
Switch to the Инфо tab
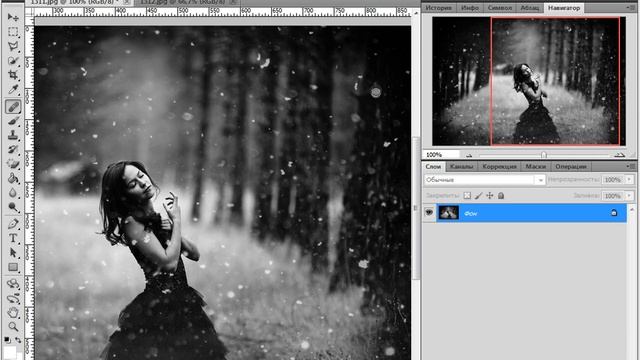[x=470, y=8]
